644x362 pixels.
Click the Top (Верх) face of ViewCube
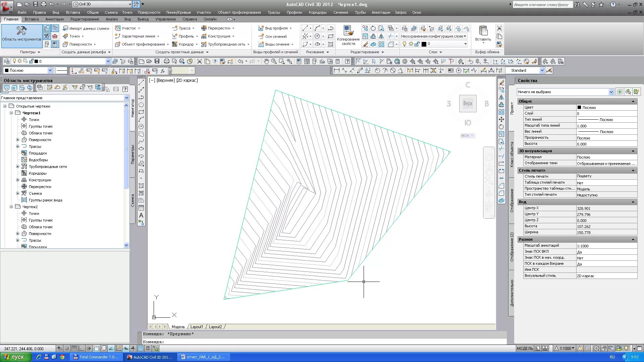468,104
